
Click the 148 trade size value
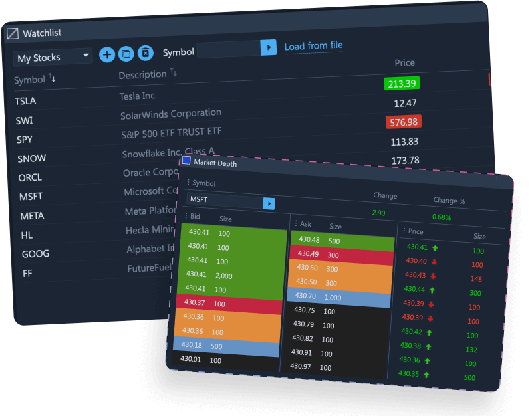(476, 279)
